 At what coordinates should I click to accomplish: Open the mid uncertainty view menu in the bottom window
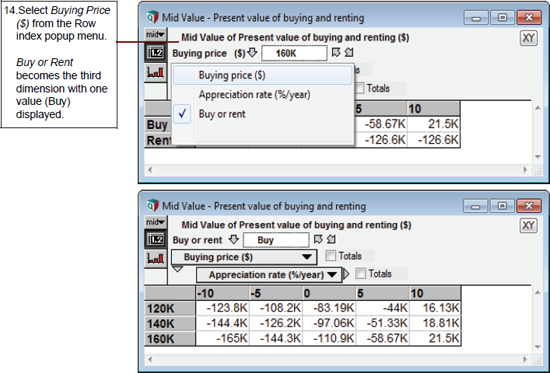coord(155,222)
